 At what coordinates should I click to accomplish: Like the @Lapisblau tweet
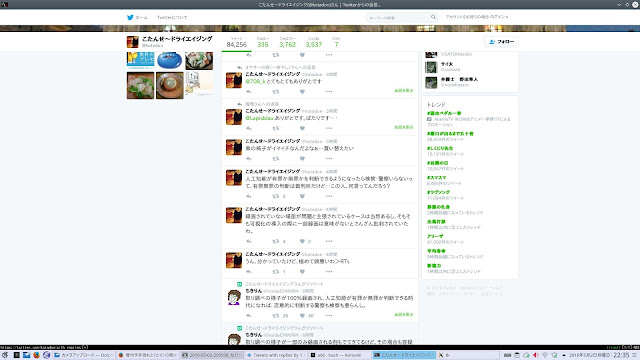click(x=302, y=128)
